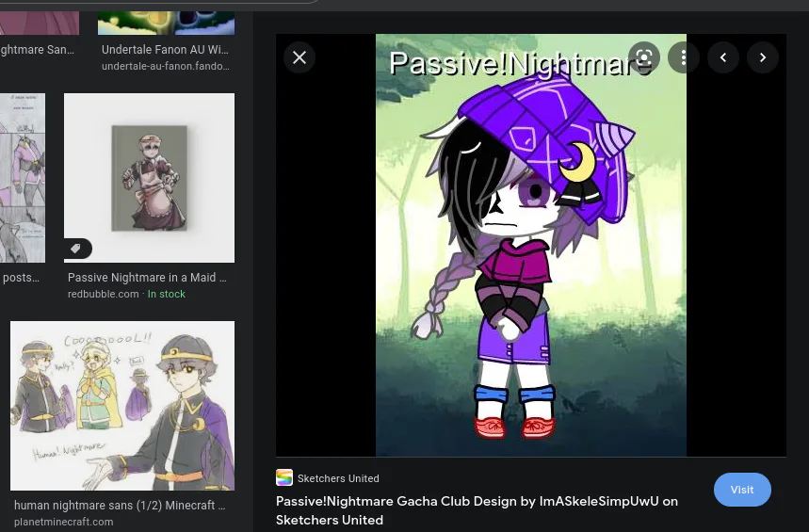The width and height of the screenshot is (809, 532).
Task: Open the comic page thumbnail with 'posts...' caption
Action: (23, 178)
